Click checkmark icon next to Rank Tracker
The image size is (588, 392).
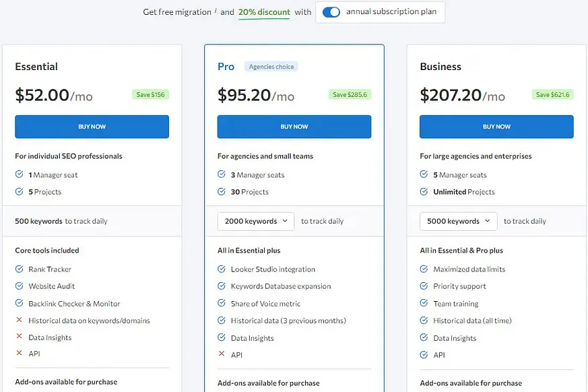19,269
